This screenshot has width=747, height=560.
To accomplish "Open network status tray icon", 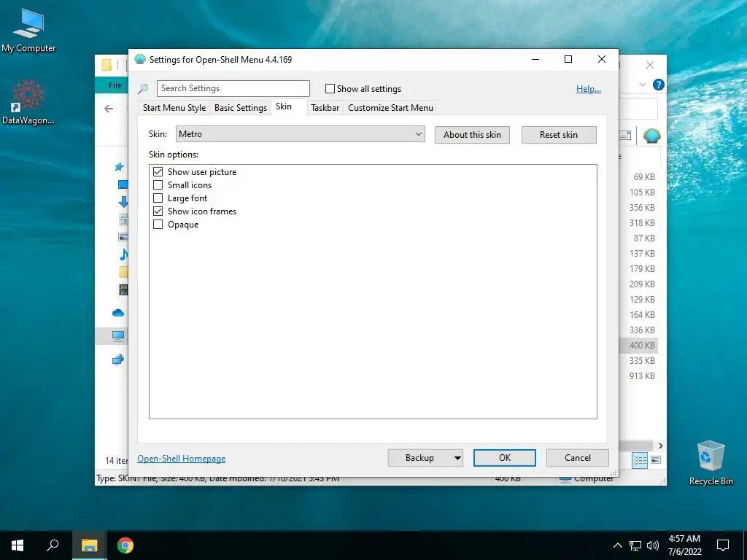I will pos(635,545).
